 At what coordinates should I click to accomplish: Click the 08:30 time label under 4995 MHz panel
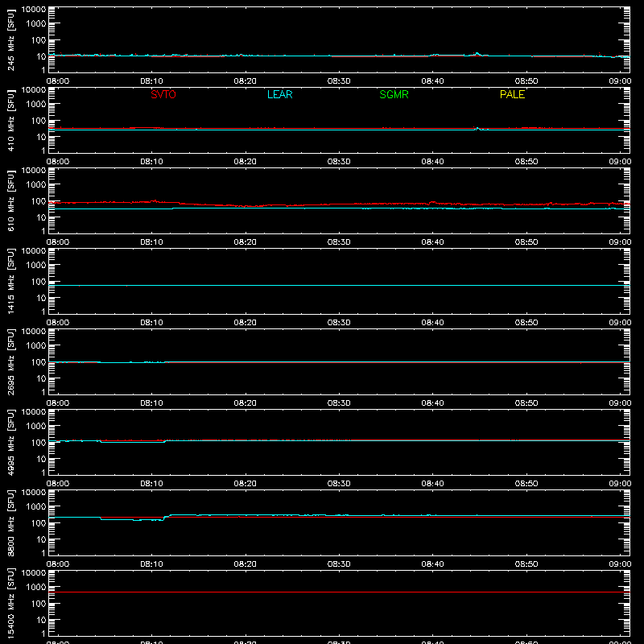(339, 484)
